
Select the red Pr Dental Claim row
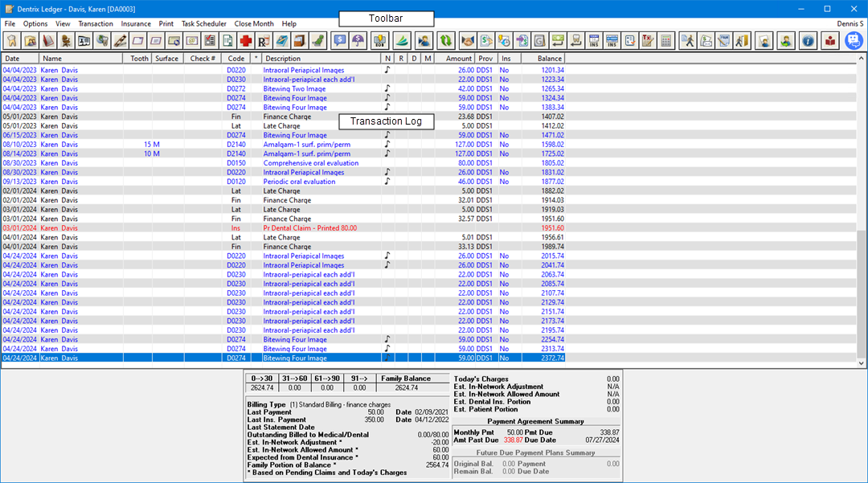309,228
